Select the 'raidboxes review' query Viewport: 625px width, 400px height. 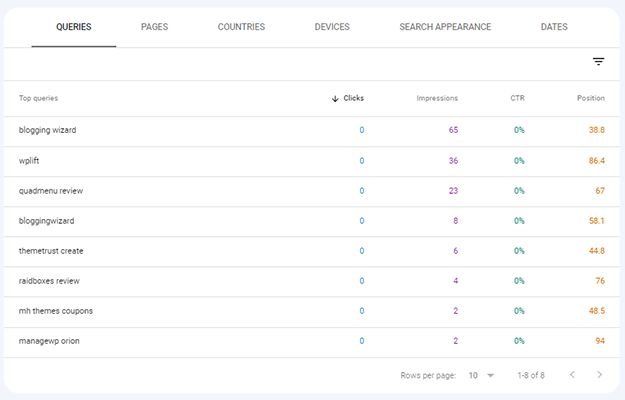coord(49,281)
